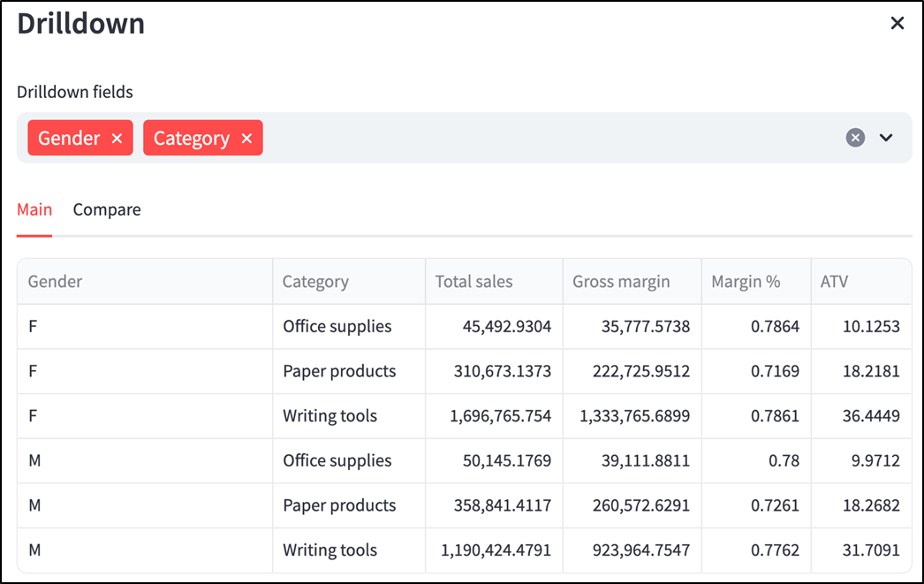Click the 1,696,765.754 total sales cell
924x584 pixels.
[494, 416]
